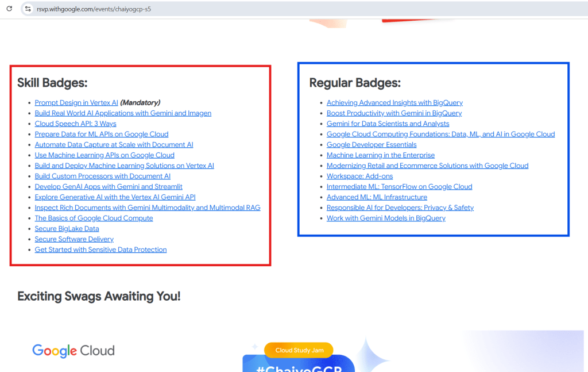Click the reload icon in browser toolbar
This screenshot has width=588, height=372.
pos(8,9)
